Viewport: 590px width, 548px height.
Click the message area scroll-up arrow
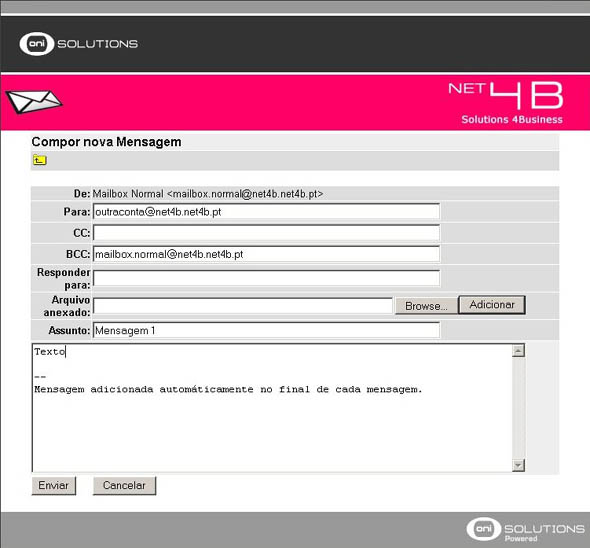point(518,351)
